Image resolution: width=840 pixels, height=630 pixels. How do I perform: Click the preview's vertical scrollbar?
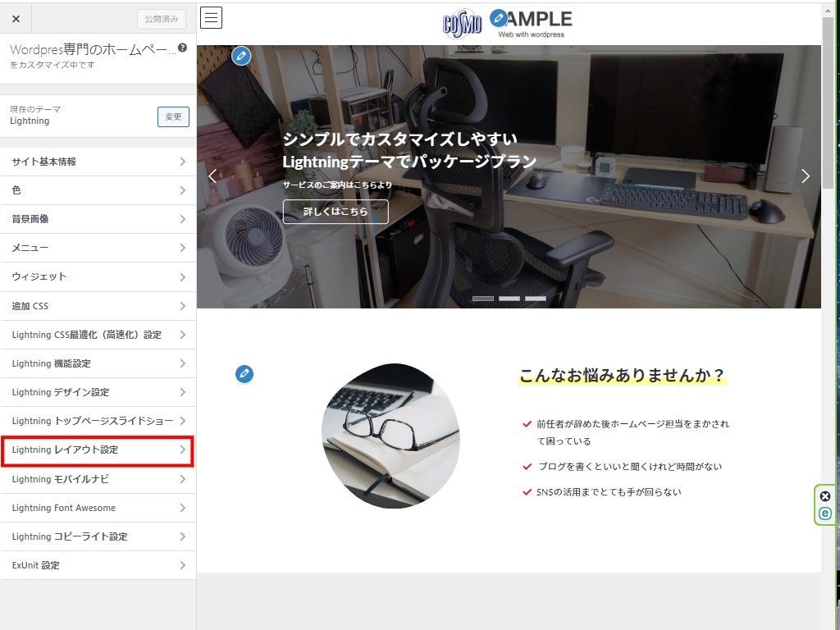(828, 98)
